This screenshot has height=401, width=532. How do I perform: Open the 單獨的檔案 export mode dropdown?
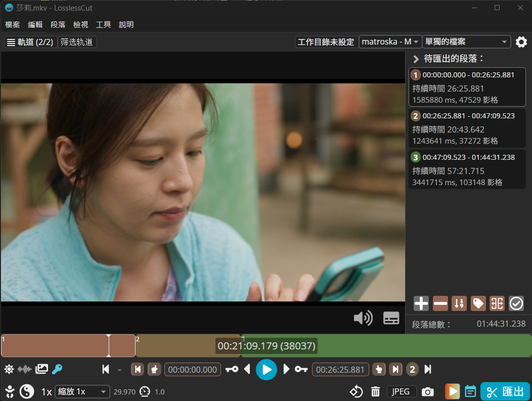(x=466, y=42)
